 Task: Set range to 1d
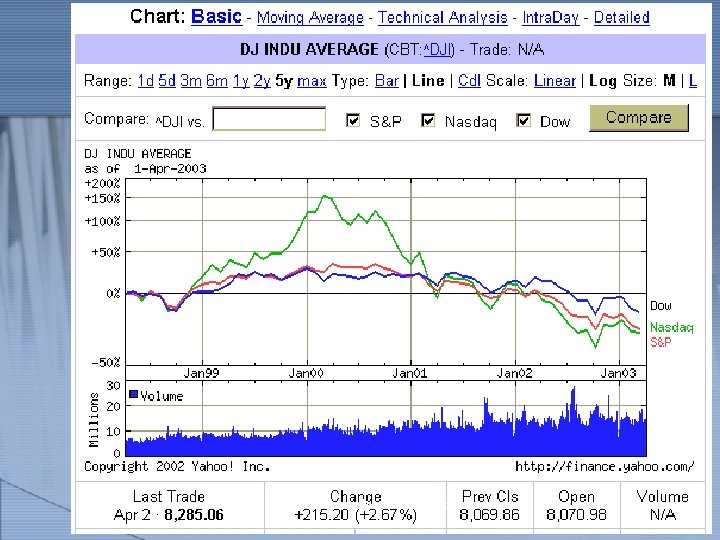[x=146, y=81]
